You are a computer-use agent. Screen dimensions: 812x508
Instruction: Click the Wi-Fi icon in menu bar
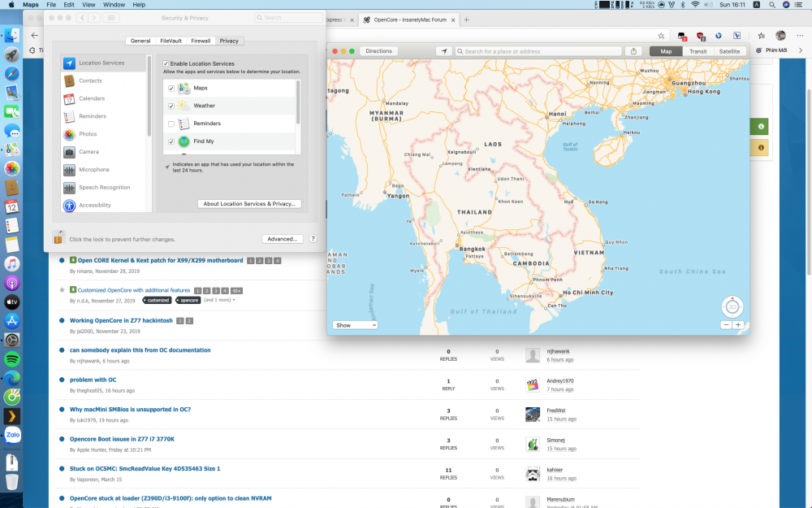coord(695,5)
